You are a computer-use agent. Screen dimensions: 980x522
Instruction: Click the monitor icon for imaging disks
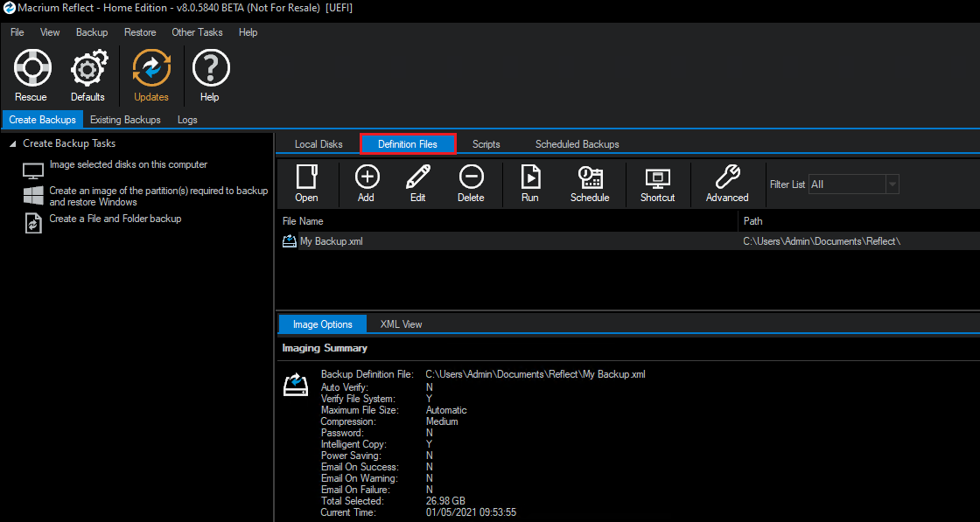pos(32,171)
